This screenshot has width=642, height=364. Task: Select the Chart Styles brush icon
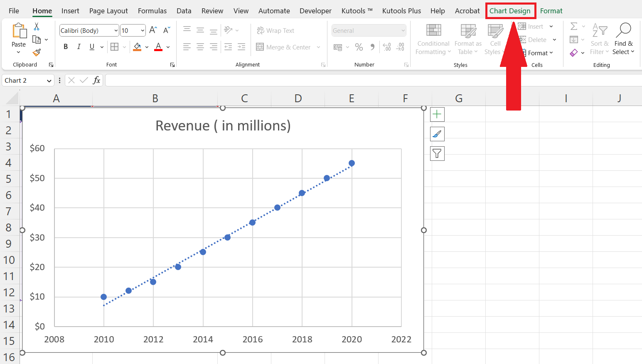(x=437, y=134)
